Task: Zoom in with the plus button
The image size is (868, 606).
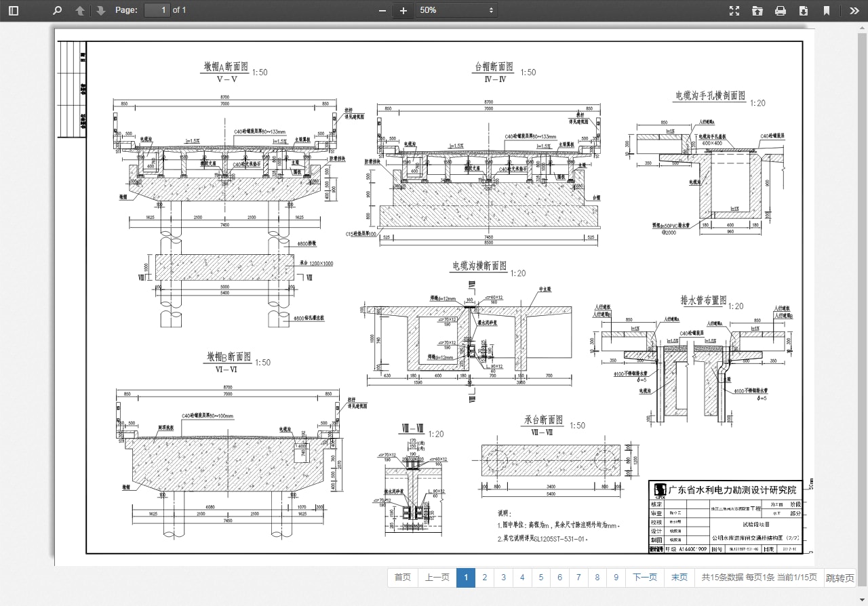Action: click(x=403, y=10)
